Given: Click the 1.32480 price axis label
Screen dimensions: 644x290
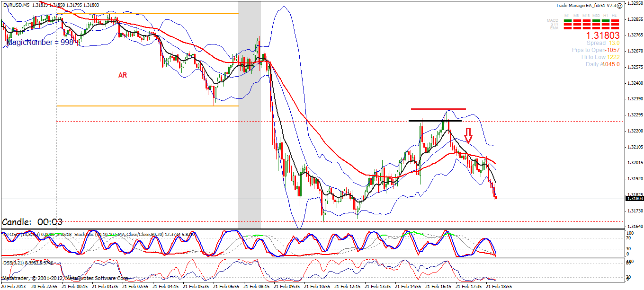Looking at the screenshot, I should pyautogui.click(x=635, y=83).
